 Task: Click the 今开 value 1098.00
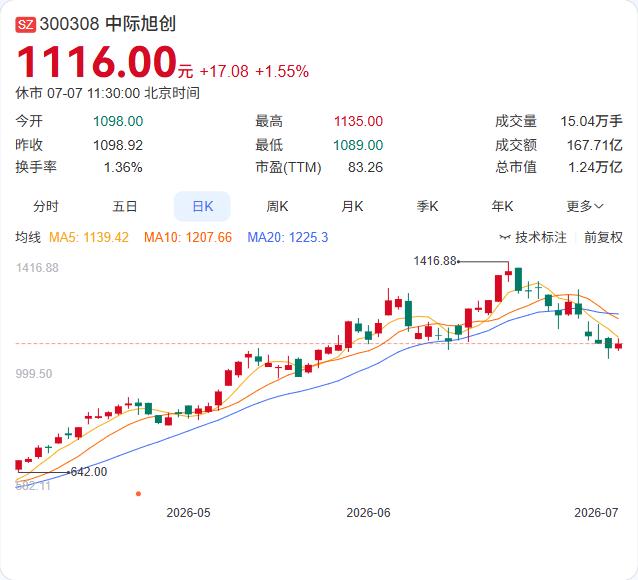118,121
